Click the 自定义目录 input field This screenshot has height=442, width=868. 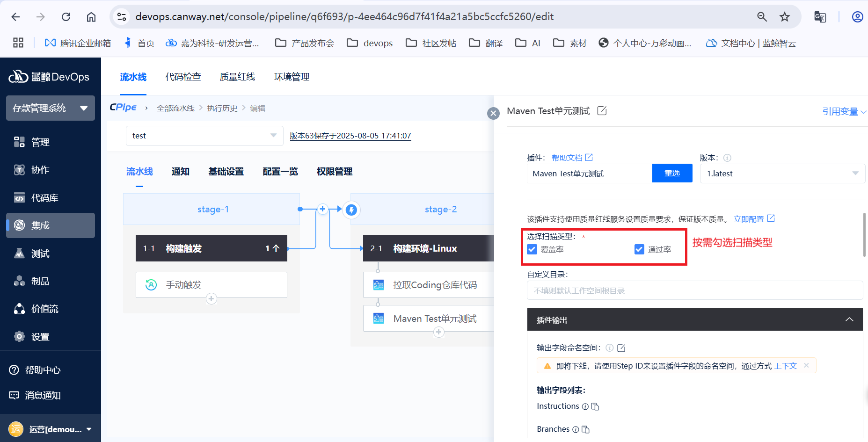click(694, 290)
